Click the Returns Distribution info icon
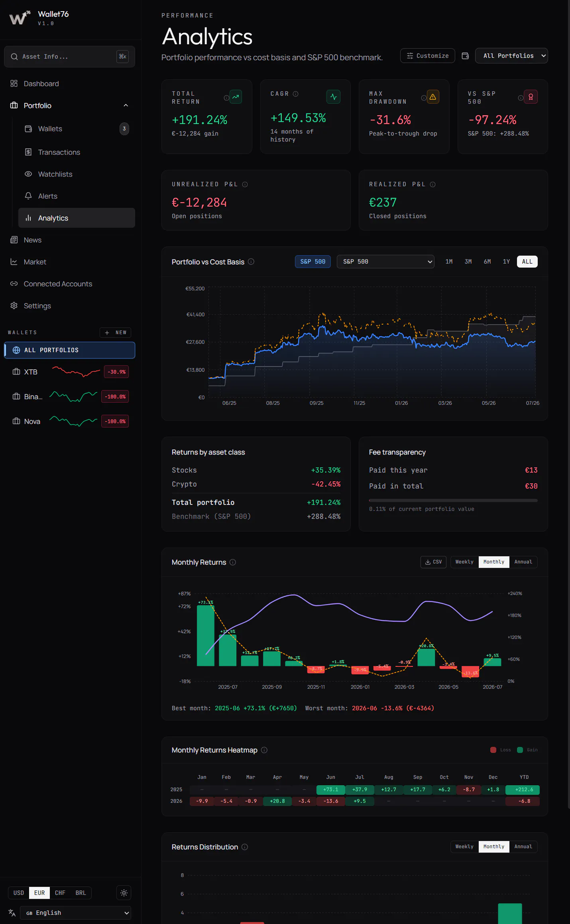 [x=245, y=847]
